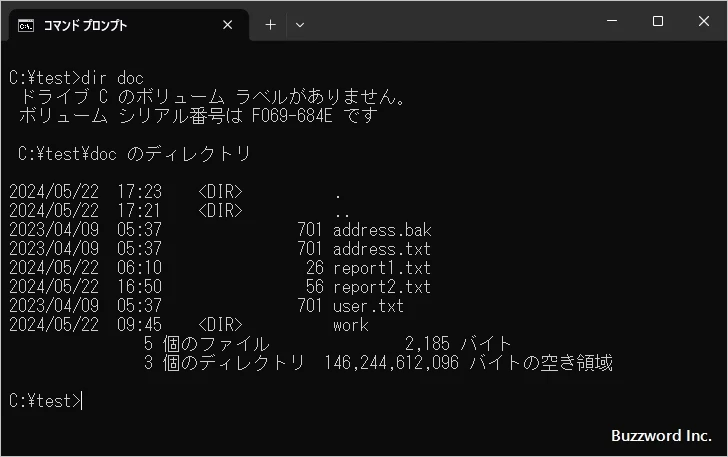
Task: Click the report2.txt file name
Action: [x=382, y=287]
